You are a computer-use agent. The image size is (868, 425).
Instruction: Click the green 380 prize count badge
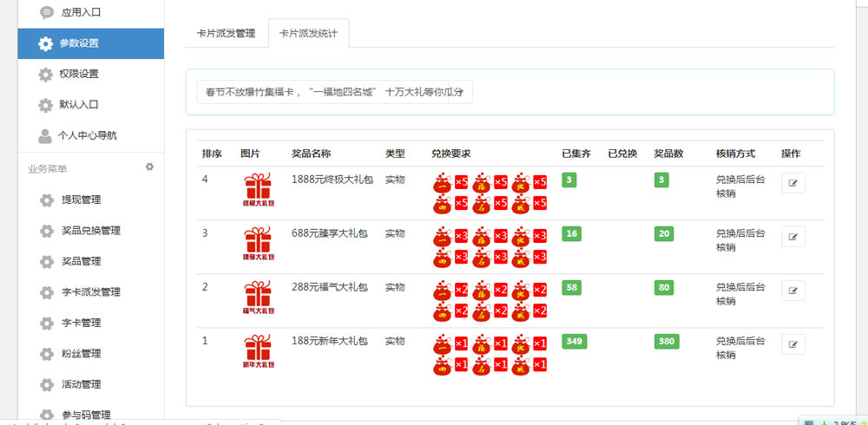pos(666,342)
